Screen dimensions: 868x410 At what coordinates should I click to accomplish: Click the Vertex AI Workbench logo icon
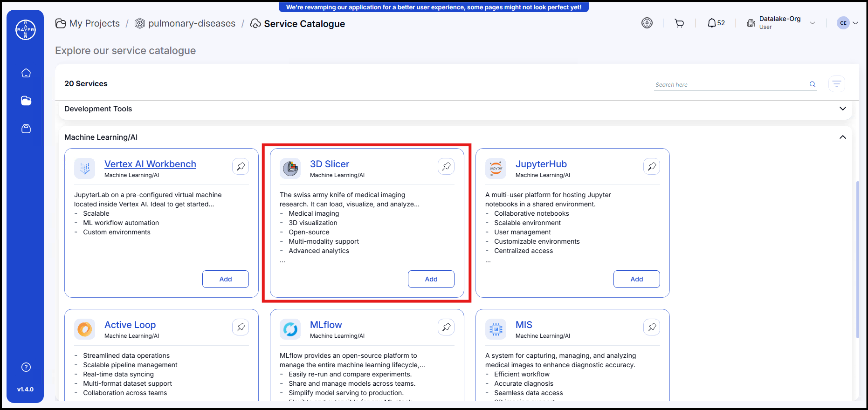click(85, 168)
